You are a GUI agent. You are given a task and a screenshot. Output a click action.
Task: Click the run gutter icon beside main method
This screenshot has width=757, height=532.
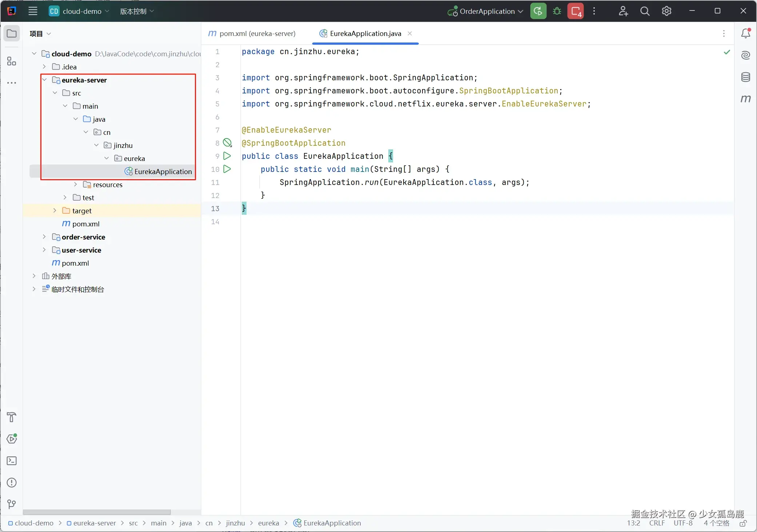point(227,169)
